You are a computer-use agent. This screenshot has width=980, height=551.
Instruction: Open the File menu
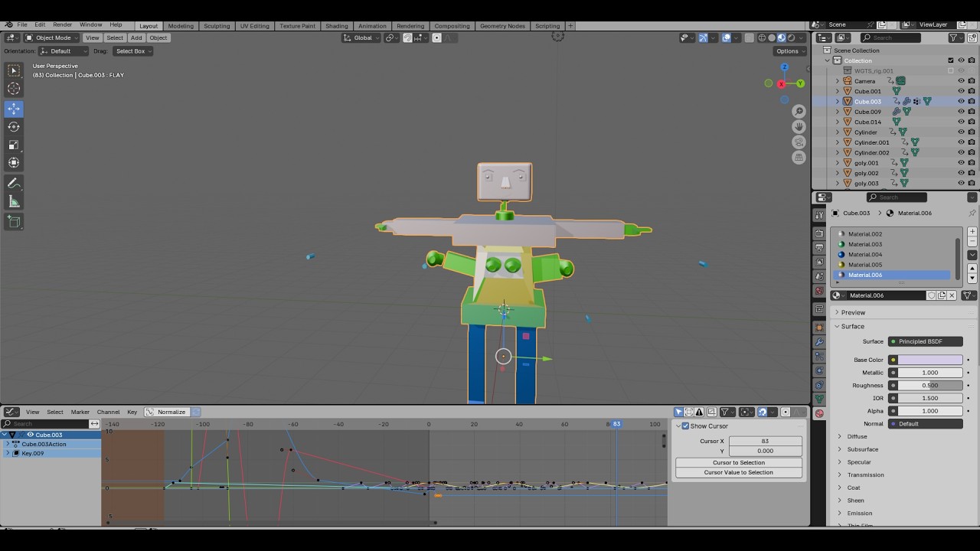(x=22, y=25)
